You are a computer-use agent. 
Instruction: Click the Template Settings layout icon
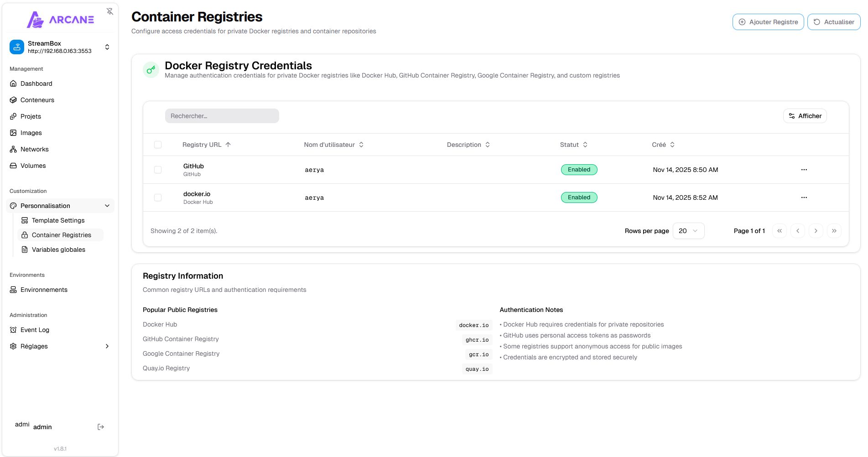click(25, 220)
